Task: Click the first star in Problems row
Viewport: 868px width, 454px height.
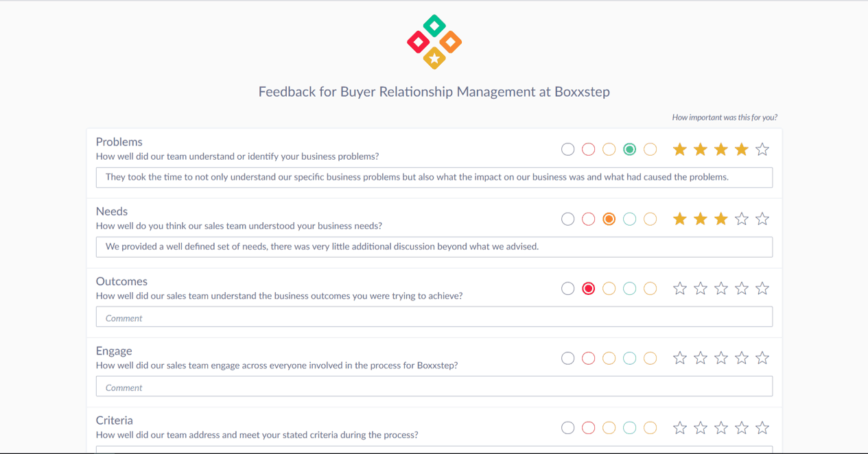Action: tap(679, 150)
